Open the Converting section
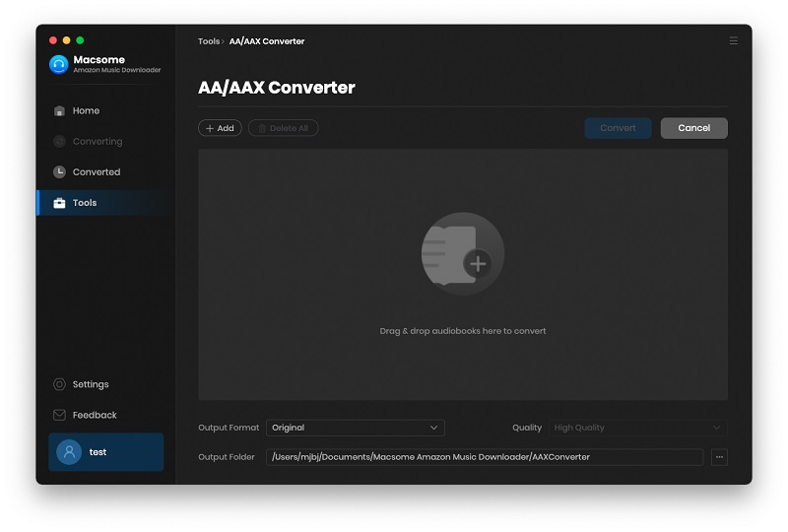Screen dimensions: 788x532 (x=105, y=141)
